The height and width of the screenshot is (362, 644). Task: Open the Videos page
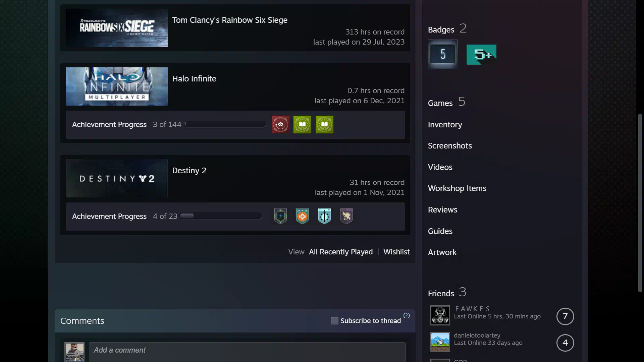440,167
